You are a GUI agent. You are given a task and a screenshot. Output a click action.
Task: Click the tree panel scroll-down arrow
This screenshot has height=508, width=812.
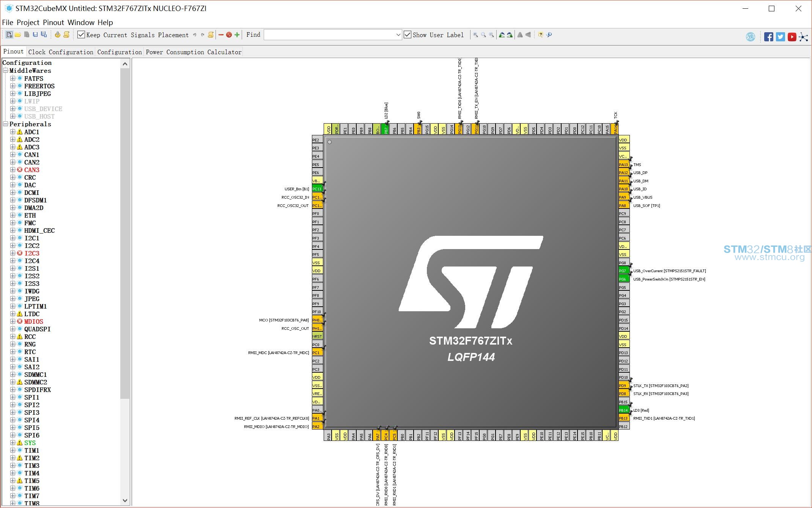(x=125, y=500)
